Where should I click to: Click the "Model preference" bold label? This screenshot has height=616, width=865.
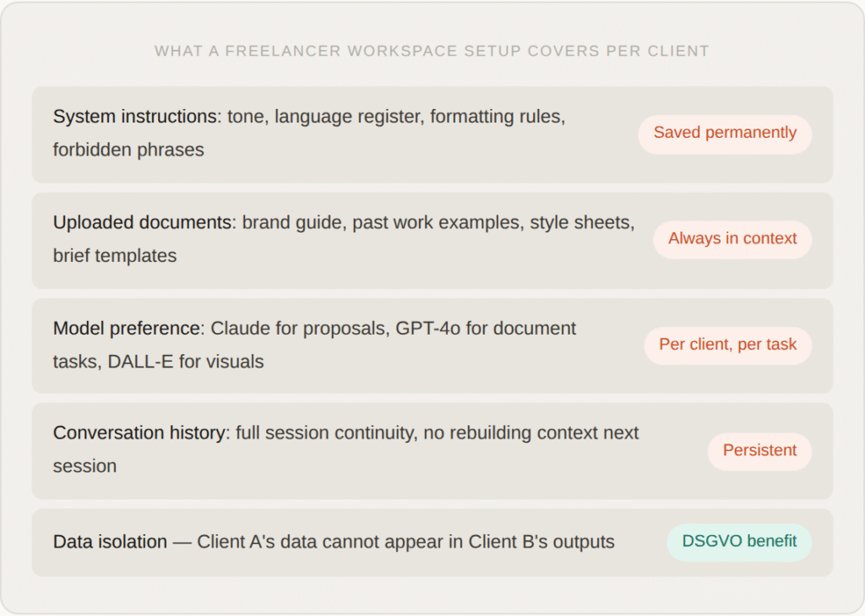[128, 328]
